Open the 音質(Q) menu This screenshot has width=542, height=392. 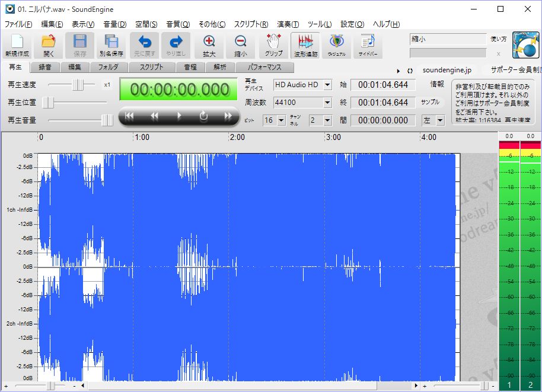coord(178,24)
